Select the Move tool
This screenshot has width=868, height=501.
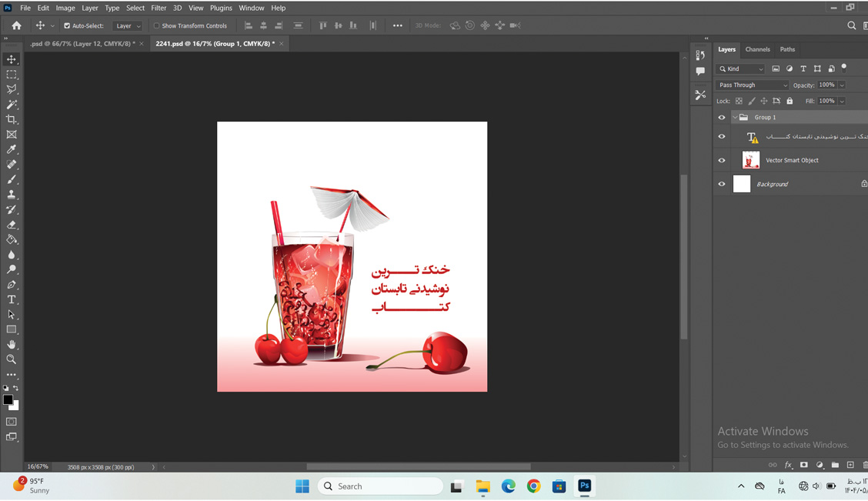tap(11, 59)
